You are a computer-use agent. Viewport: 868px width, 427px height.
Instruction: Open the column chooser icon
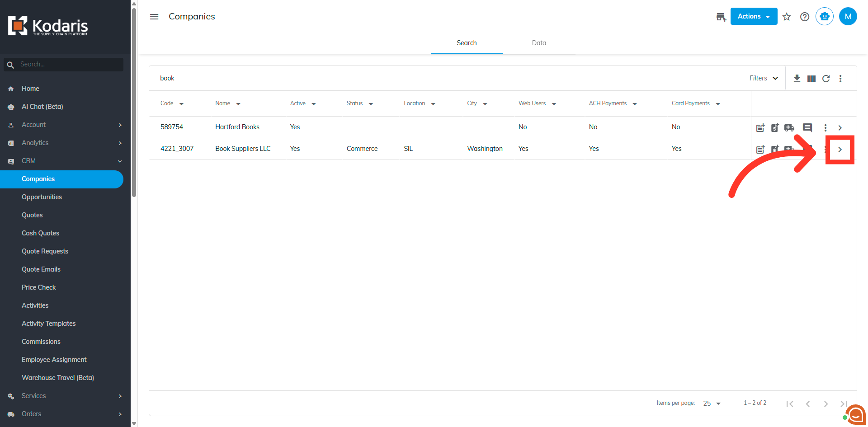pos(811,79)
